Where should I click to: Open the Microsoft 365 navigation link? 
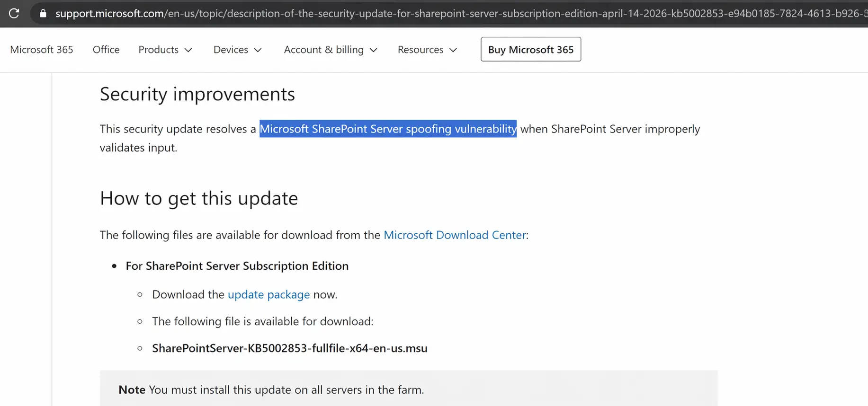(x=42, y=50)
